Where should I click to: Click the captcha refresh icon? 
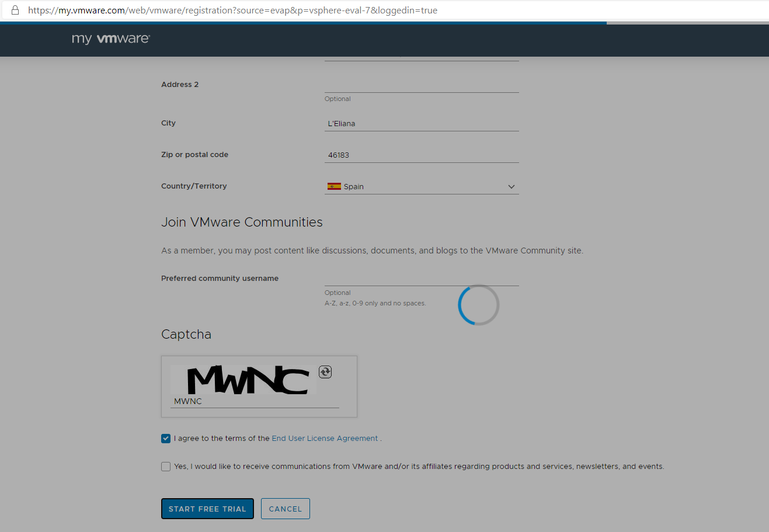point(325,372)
